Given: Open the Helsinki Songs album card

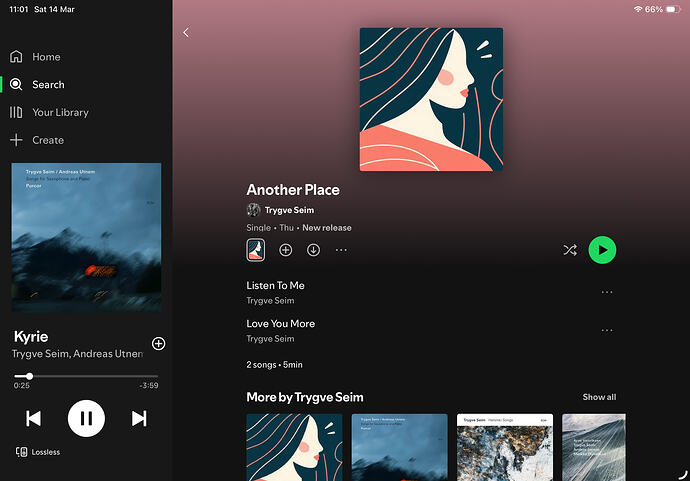Looking at the screenshot, I should tap(505, 447).
